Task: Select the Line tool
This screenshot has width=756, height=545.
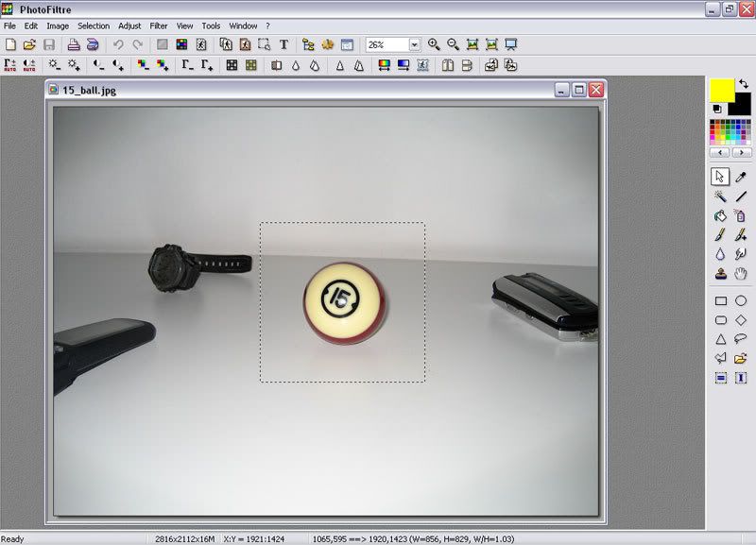Action: click(x=741, y=196)
